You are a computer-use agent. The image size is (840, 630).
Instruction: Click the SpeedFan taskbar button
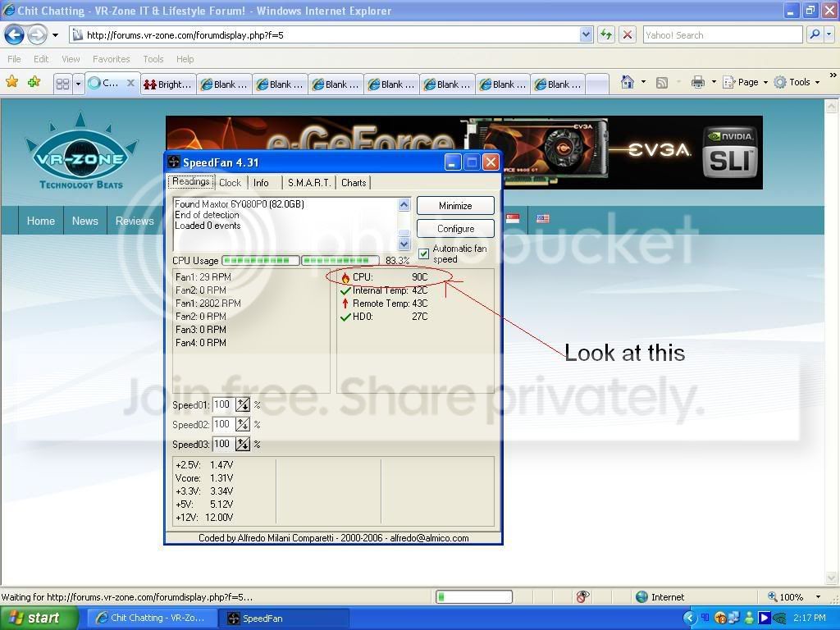(282, 619)
